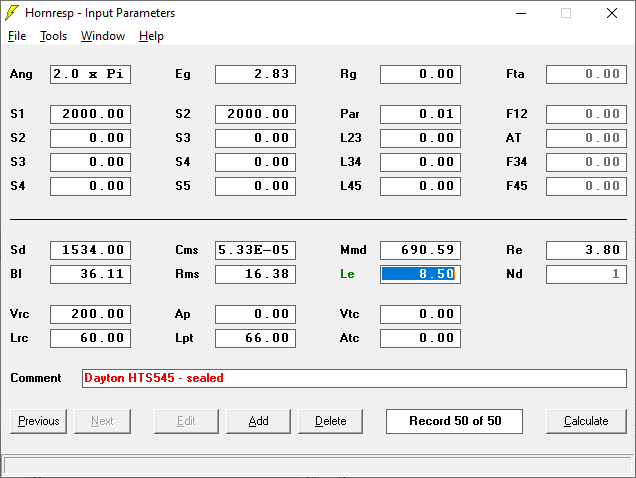The image size is (636, 478).
Task: Click the S1 input field
Action: tap(90, 114)
